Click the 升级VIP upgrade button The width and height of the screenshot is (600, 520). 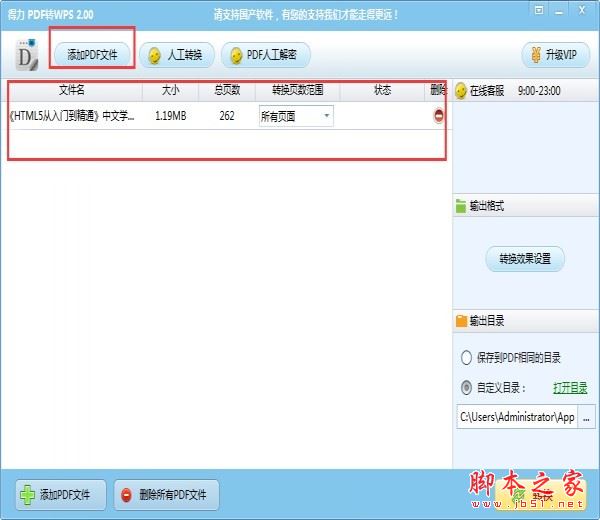click(556, 55)
